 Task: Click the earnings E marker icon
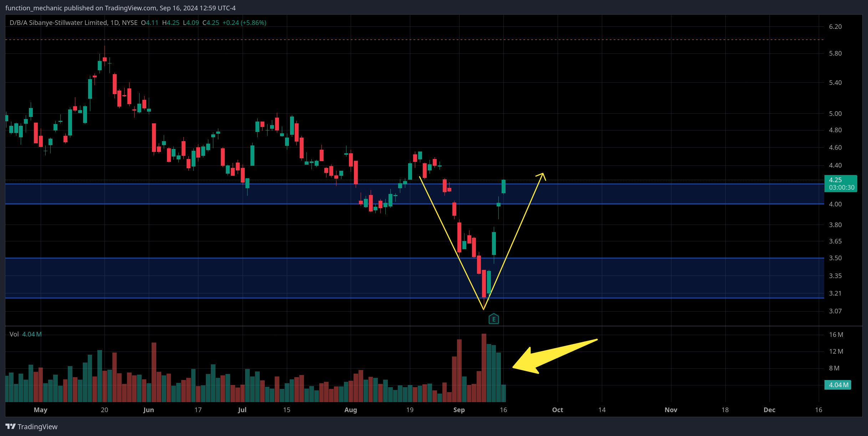pyautogui.click(x=494, y=319)
